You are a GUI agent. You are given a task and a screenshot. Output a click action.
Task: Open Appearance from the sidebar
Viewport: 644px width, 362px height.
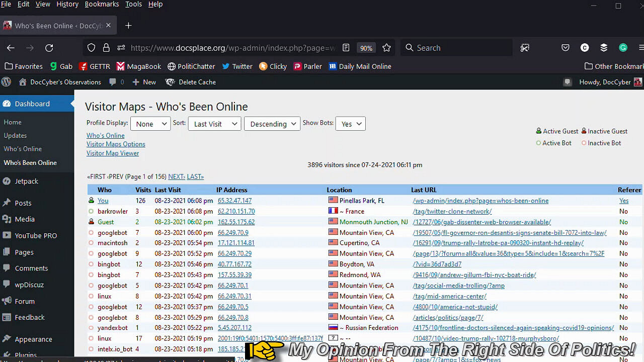[34, 339]
